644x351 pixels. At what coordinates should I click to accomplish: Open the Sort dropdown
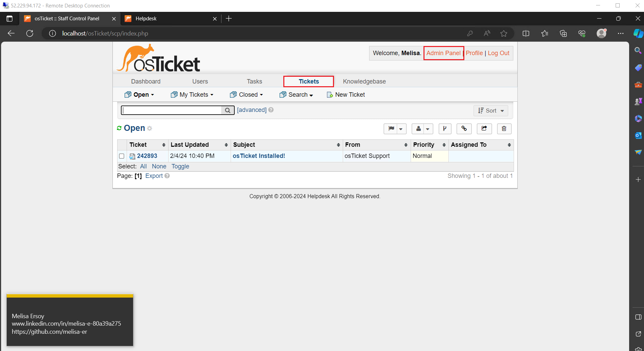click(491, 111)
